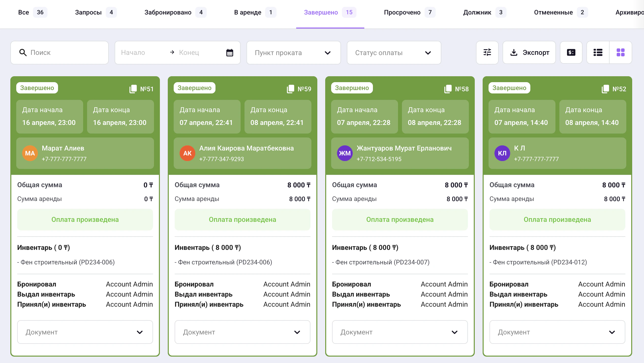Image resolution: width=644 pixels, height=363 pixels.
Task: Open Документ dropdown on order №51 card
Action: [x=85, y=332]
